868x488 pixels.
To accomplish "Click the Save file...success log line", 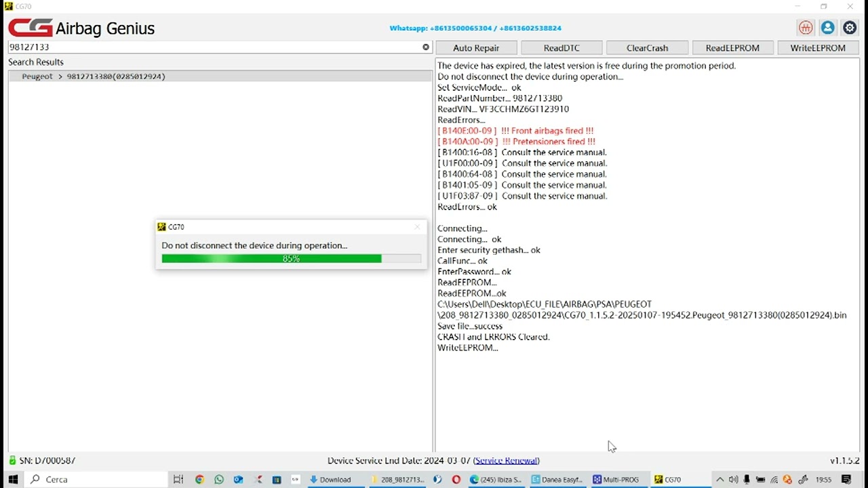I will [x=470, y=326].
